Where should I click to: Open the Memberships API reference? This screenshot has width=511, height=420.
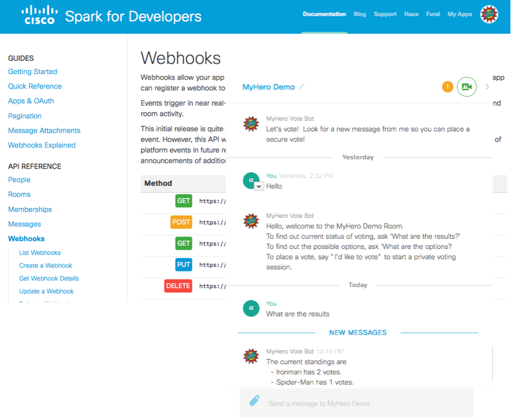click(x=30, y=210)
